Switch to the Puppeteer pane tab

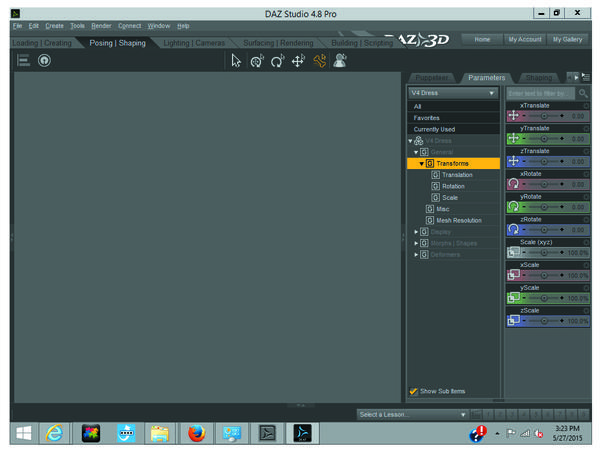432,78
